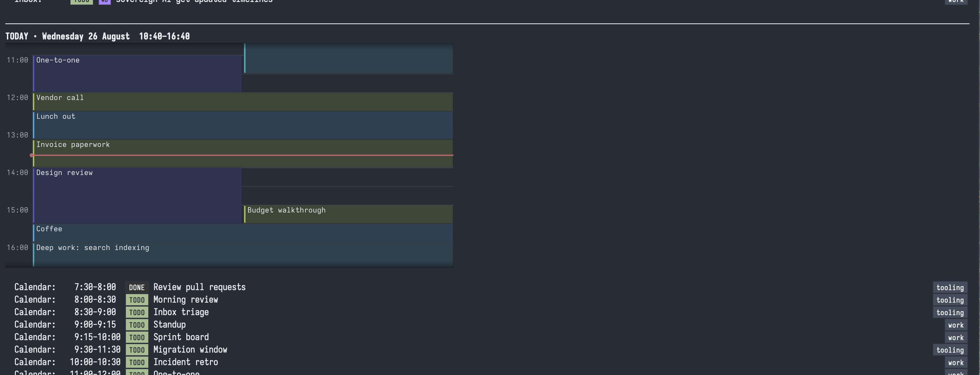Toggle TODO keyword on Morning review

136,300
